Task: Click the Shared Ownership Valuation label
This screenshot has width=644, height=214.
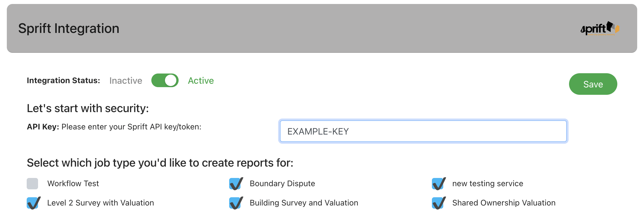Action: coord(504,203)
